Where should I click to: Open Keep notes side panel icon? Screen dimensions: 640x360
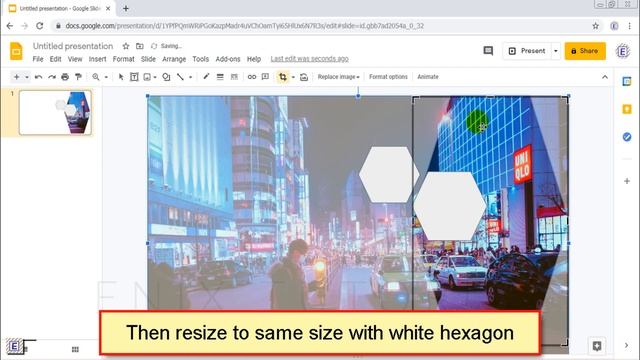click(x=627, y=109)
